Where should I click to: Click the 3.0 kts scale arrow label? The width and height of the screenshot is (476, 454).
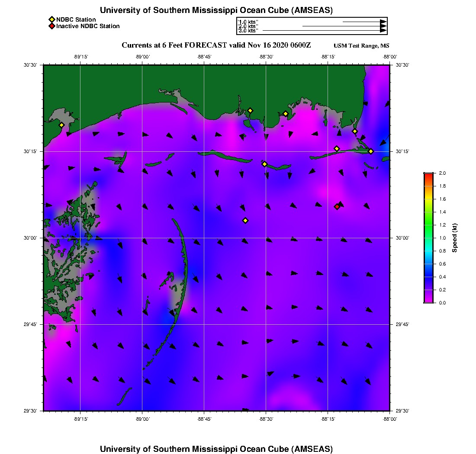(248, 31)
